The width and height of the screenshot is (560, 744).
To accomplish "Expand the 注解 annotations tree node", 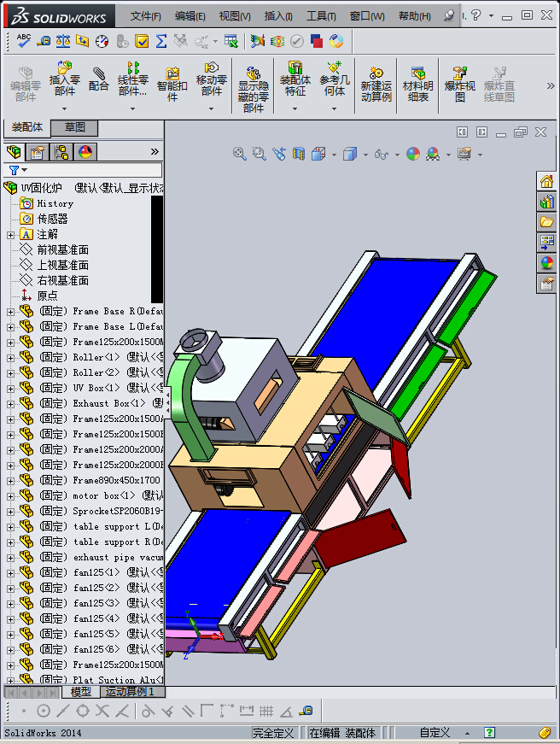I will 10,235.
